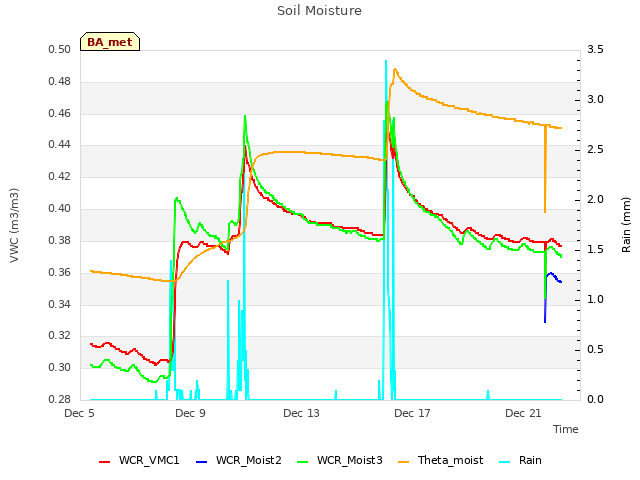This screenshot has height=480, width=640.
Task: Click the Dec 13 date tick label
Action: 301,413
